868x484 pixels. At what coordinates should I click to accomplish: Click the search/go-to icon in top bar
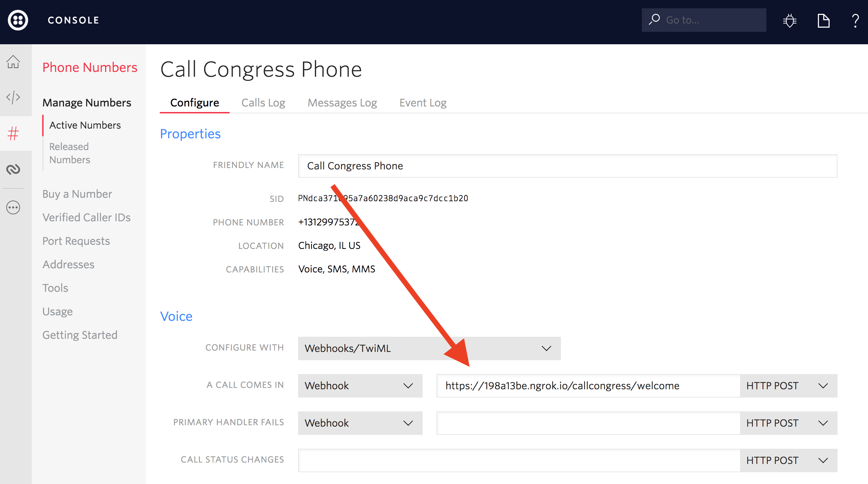(x=656, y=20)
